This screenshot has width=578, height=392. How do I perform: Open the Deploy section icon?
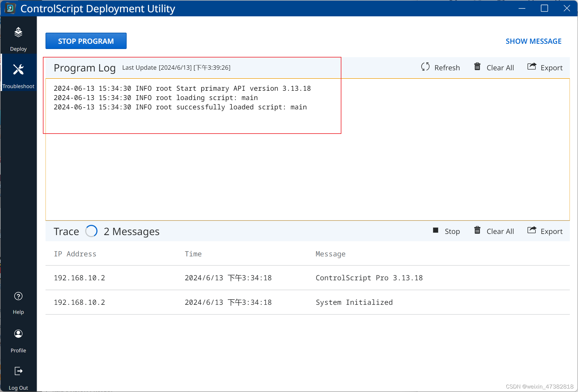[x=18, y=33]
